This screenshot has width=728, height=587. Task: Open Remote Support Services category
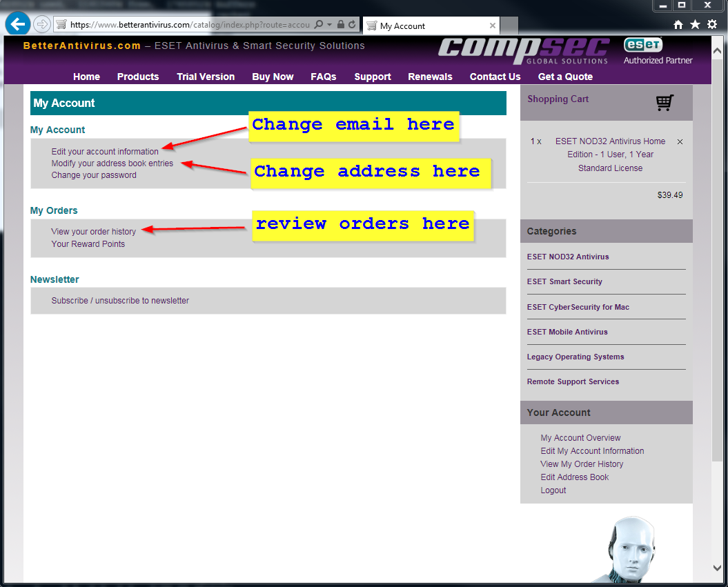573,381
